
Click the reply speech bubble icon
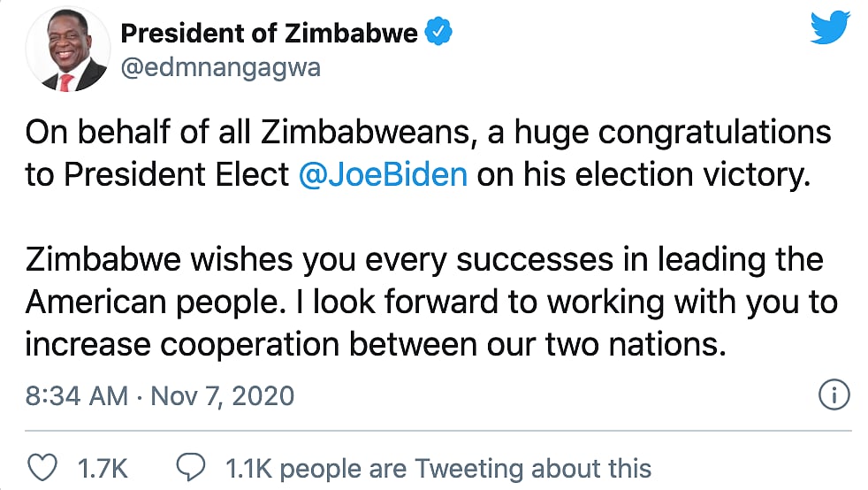tap(191, 466)
